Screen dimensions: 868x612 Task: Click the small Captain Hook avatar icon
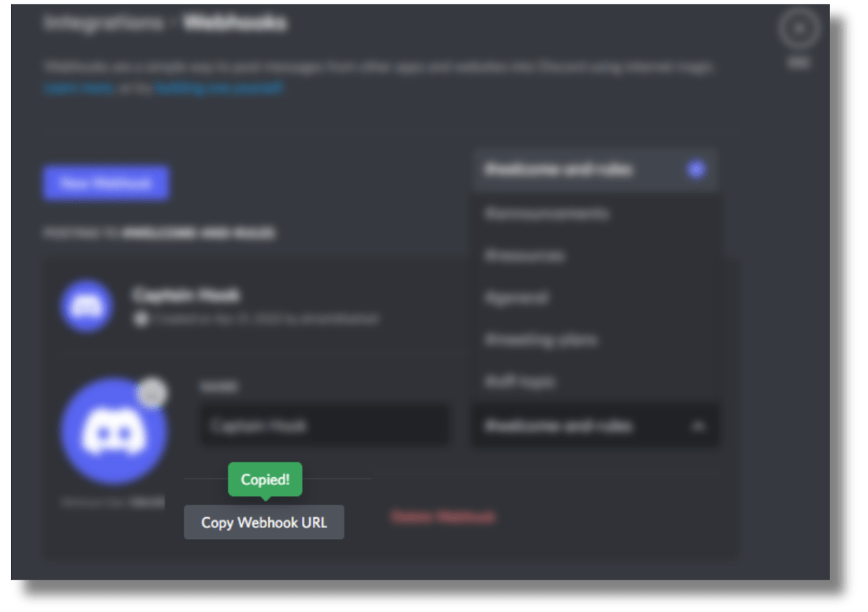point(87,307)
